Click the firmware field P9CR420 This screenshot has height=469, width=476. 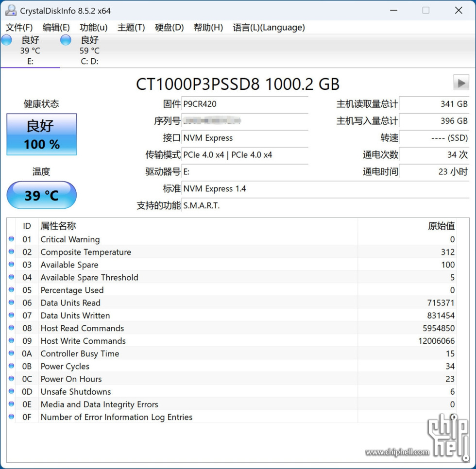(245, 104)
